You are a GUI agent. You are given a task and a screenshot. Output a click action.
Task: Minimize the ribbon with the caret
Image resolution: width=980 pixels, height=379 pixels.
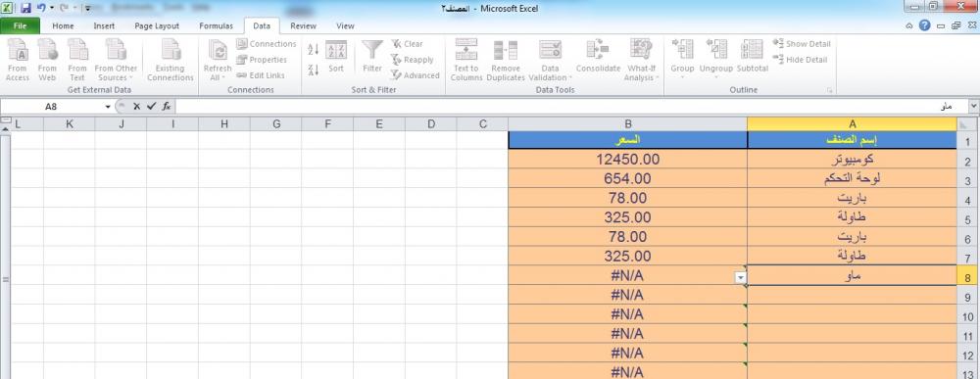[909, 25]
